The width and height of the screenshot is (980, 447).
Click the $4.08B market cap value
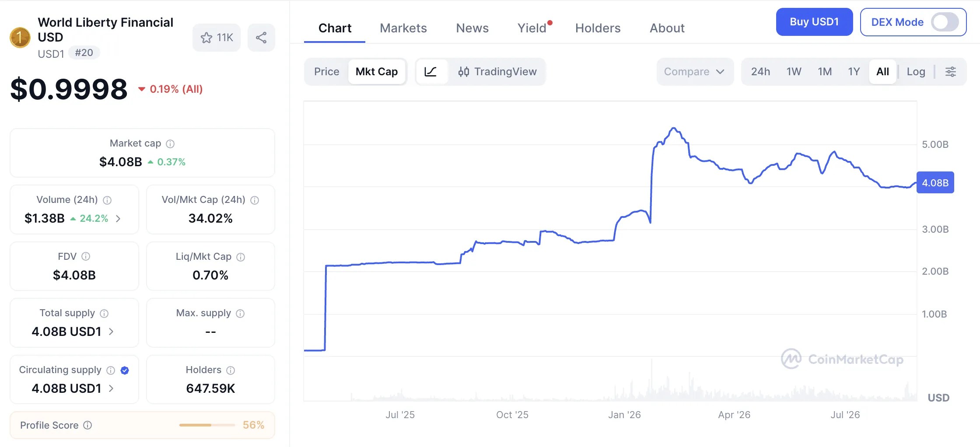point(121,162)
